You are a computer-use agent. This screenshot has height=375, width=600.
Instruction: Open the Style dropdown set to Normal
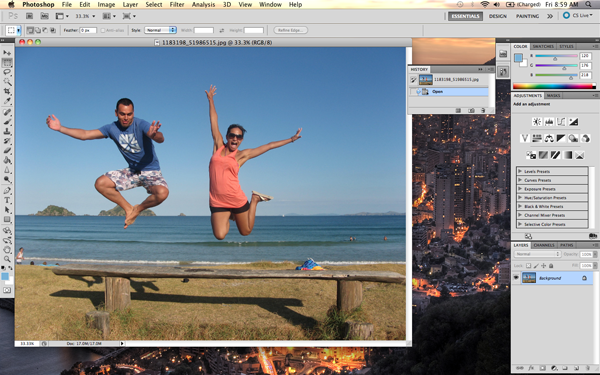tap(160, 30)
